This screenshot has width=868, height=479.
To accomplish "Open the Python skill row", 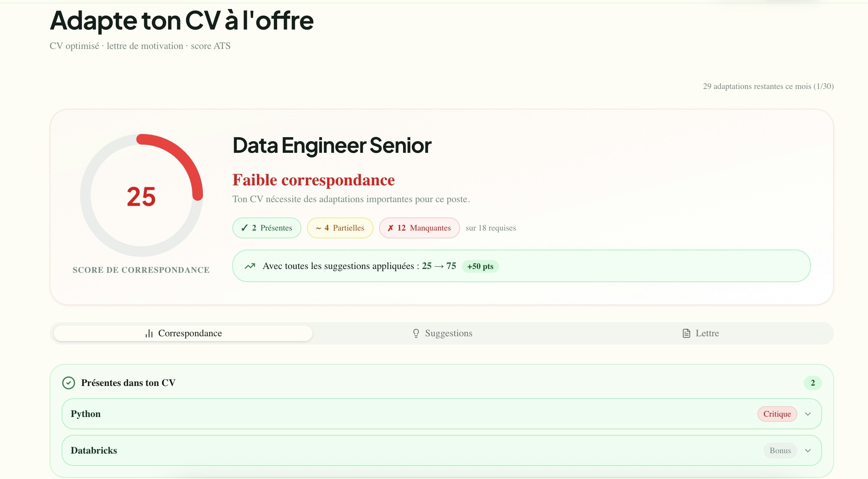I will [x=373, y=414].
